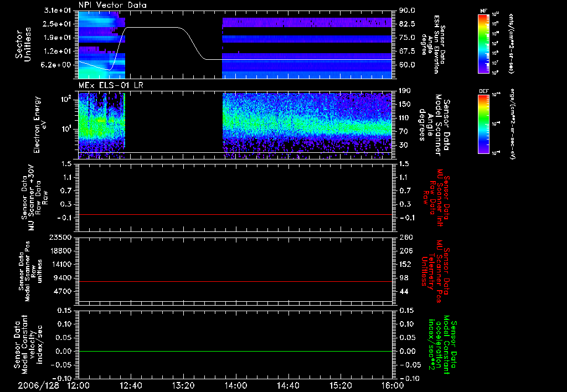Click the '152' telemetry tick label
The height and width of the screenshot is (392, 567).
[405, 264]
